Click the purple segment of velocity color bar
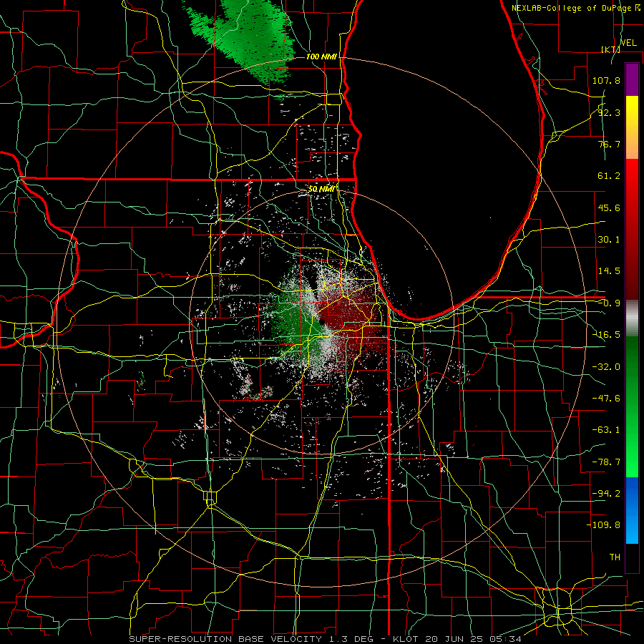This screenshot has width=644, height=644. point(632,79)
